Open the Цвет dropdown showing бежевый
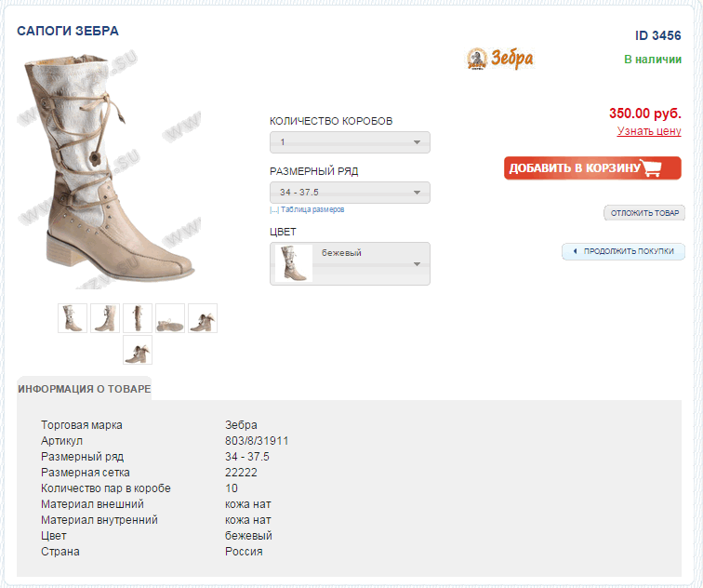This screenshot has width=703, height=588. point(350,263)
